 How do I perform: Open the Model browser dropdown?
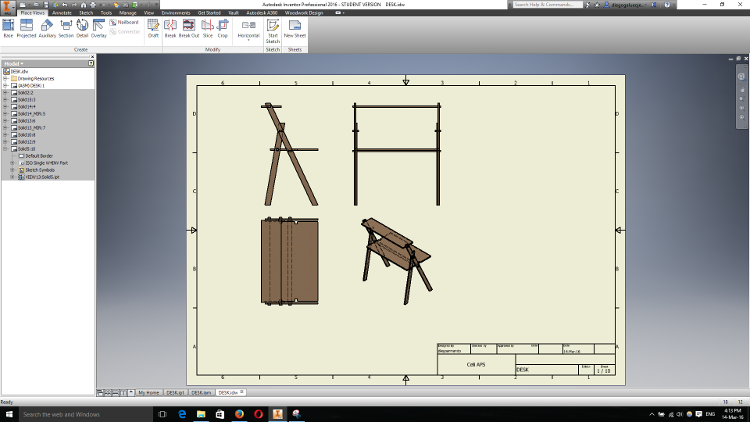tap(14, 63)
